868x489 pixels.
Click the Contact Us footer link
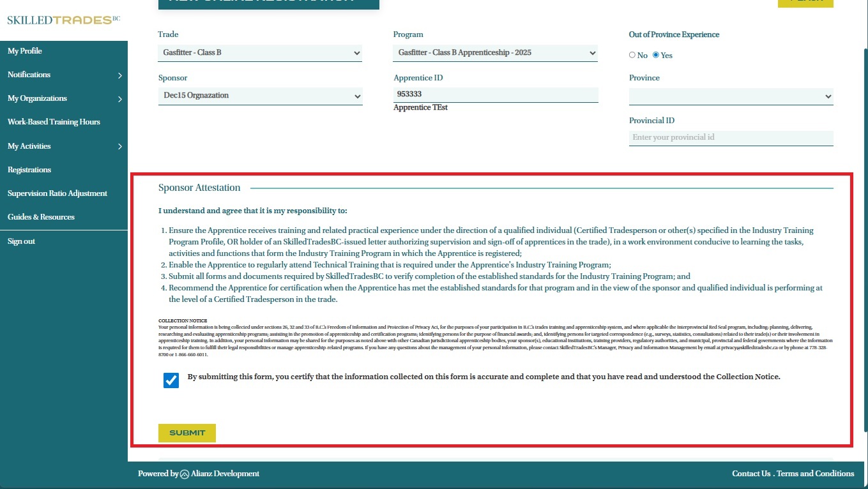tap(751, 474)
